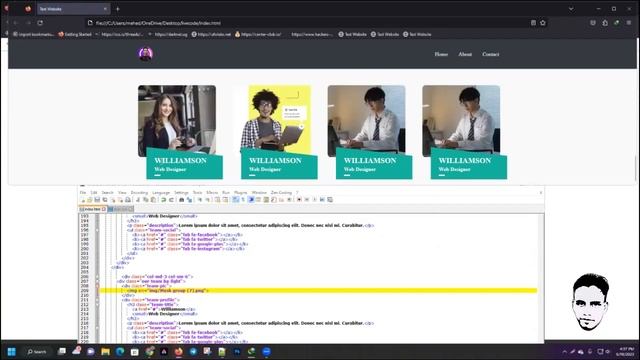Open the File menu in Notepad++
This screenshot has height=360, width=640.
[x=83, y=193]
